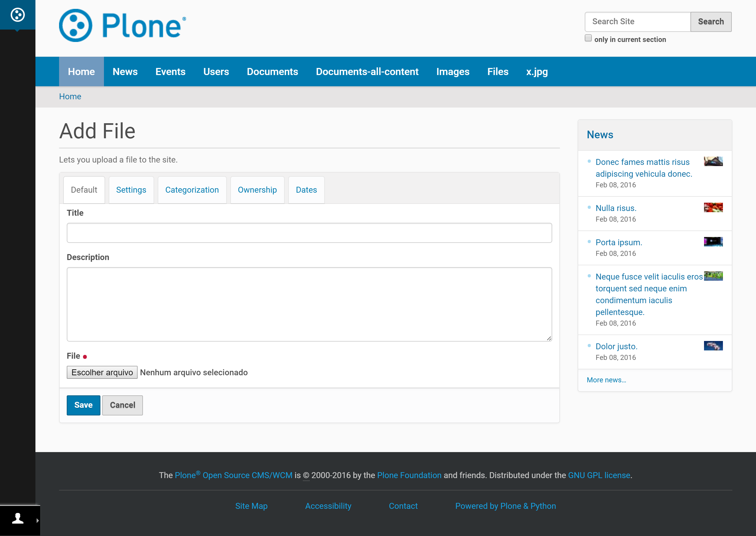The height and width of the screenshot is (536, 756).
Task: Open the Contact footer link
Action: [x=403, y=506]
